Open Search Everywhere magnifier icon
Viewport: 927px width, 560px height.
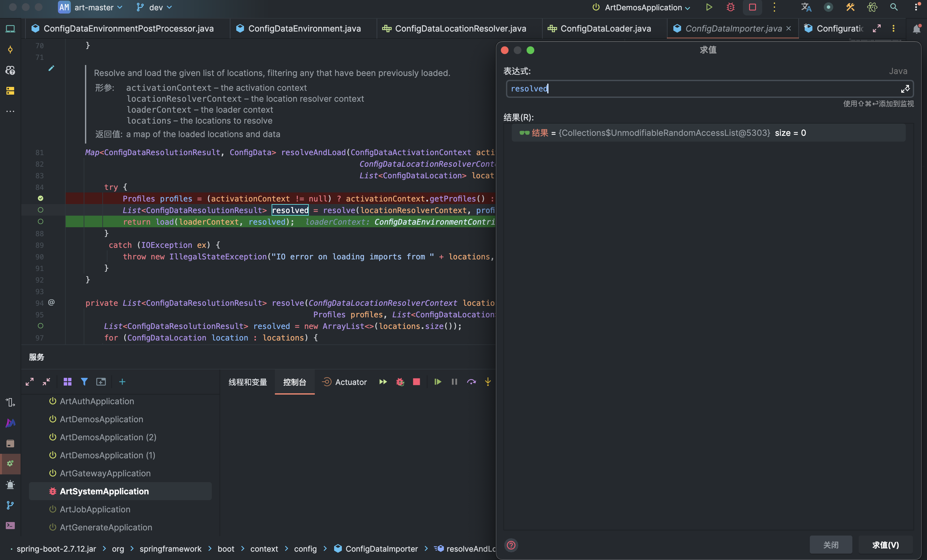point(894,7)
